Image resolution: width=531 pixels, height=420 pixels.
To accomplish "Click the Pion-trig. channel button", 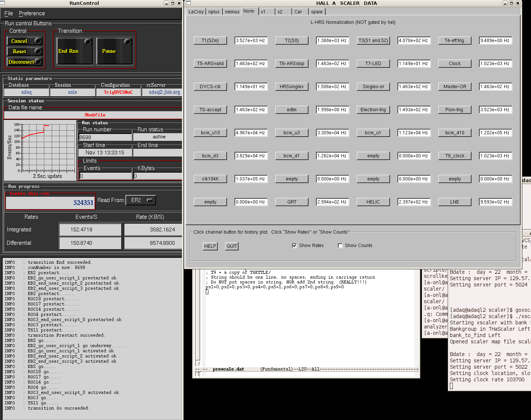I will (x=455, y=110).
